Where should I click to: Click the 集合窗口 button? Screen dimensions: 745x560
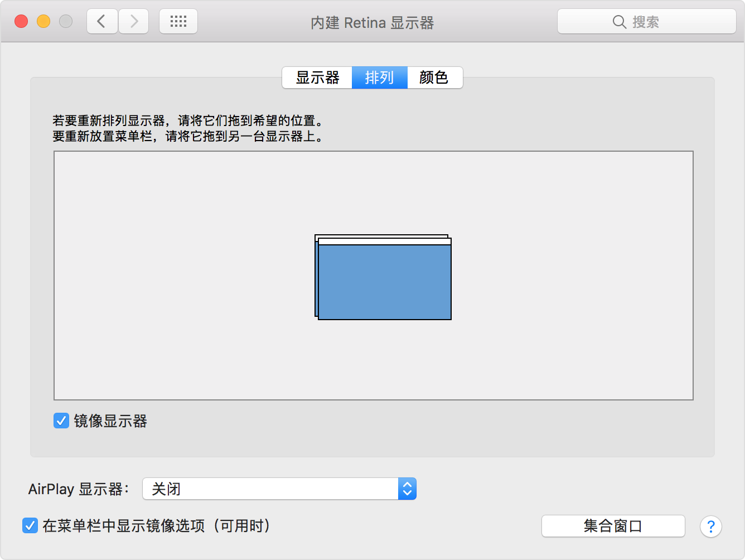click(613, 526)
